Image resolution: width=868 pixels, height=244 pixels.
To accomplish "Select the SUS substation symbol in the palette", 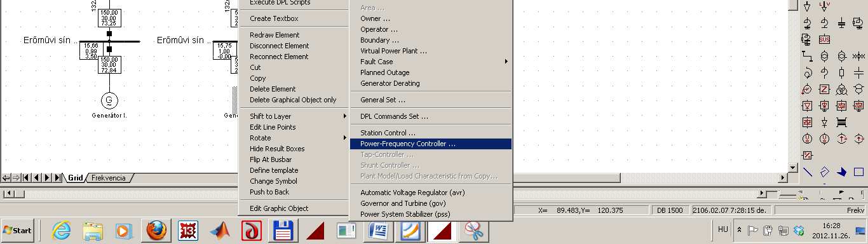I will tap(824, 39).
